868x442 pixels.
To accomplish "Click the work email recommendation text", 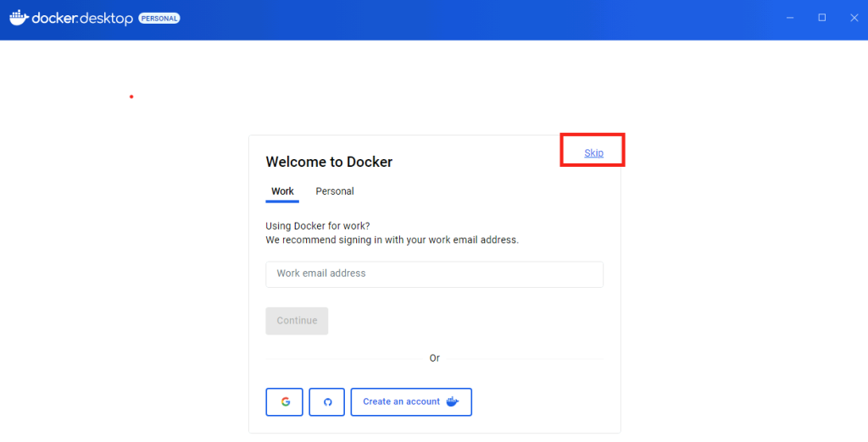I will [392, 240].
